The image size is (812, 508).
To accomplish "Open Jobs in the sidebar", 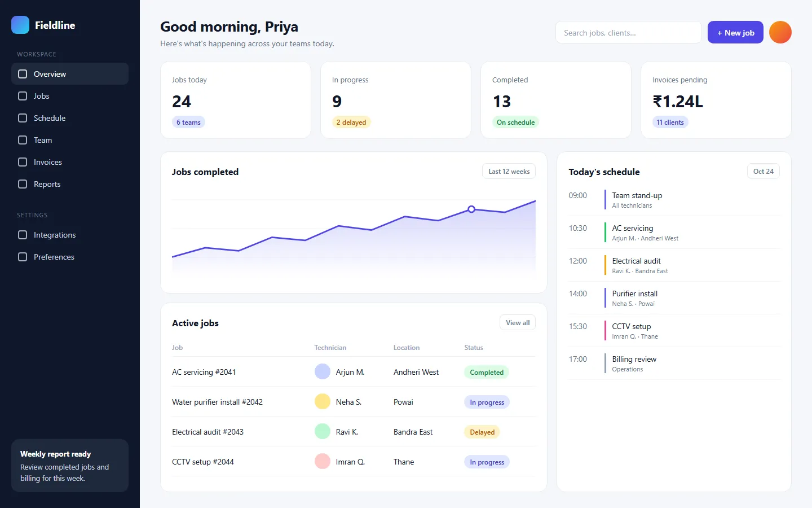I will [x=70, y=96].
